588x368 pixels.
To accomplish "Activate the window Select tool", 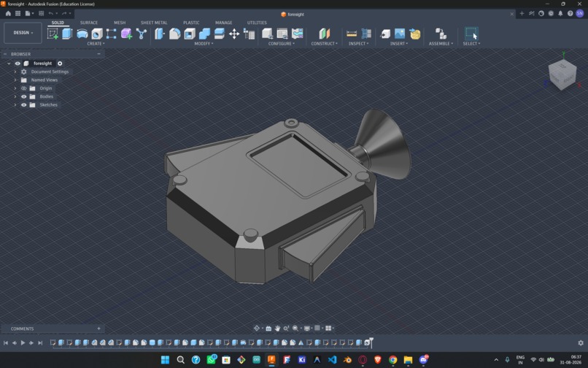I will coord(471,34).
